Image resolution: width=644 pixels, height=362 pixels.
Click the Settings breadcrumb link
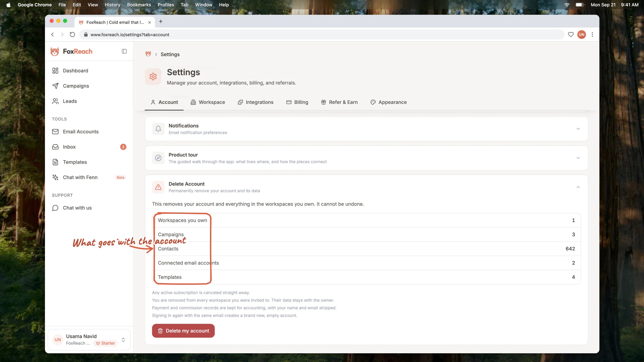(170, 54)
